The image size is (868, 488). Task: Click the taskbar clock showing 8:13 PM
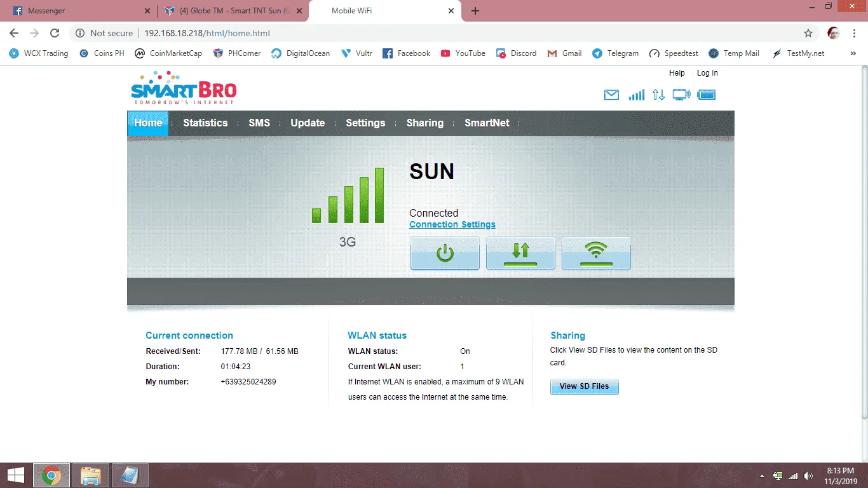click(840, 475)
